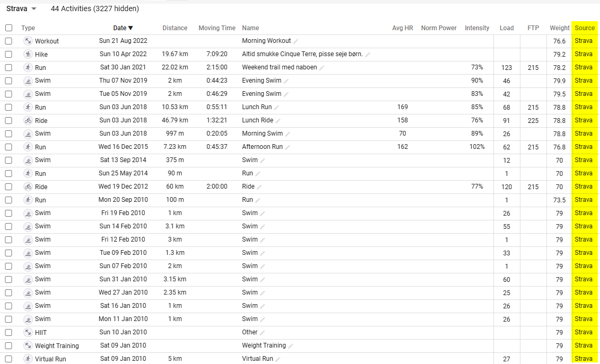Click the Load column header

tap(507, 28)
